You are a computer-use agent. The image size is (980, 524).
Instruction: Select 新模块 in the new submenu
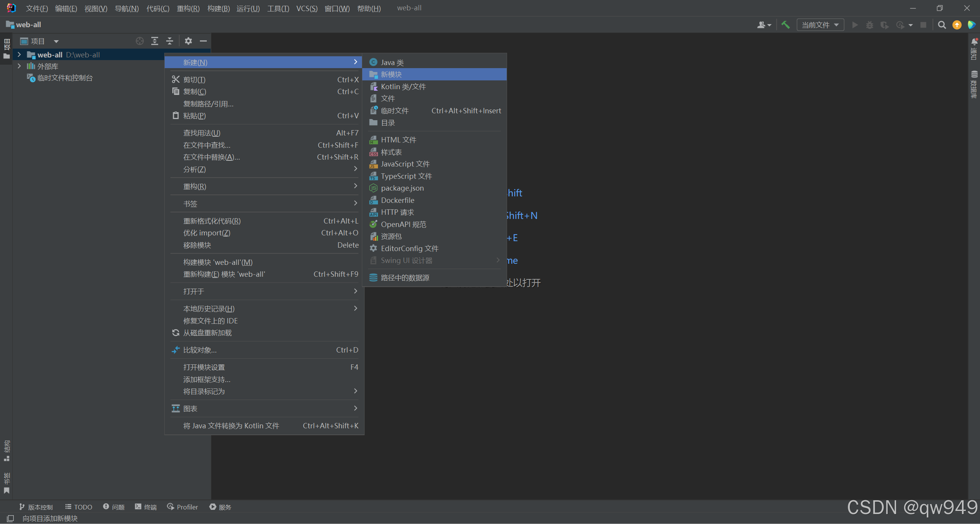(x=391, y=74)
